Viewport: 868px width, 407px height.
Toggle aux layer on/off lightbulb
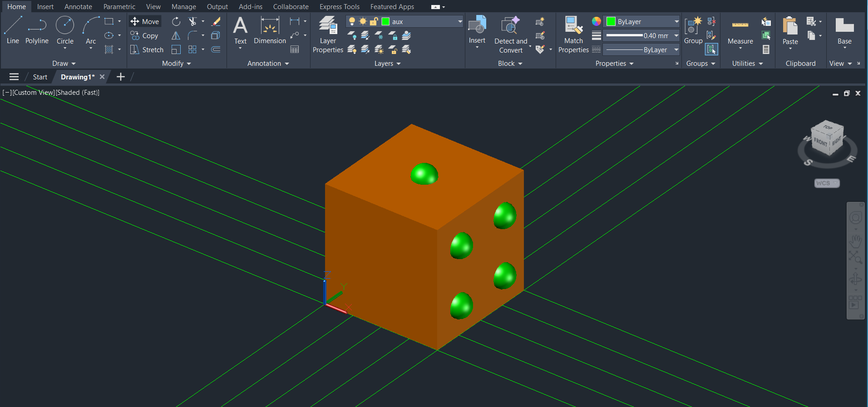pos(352,21)
